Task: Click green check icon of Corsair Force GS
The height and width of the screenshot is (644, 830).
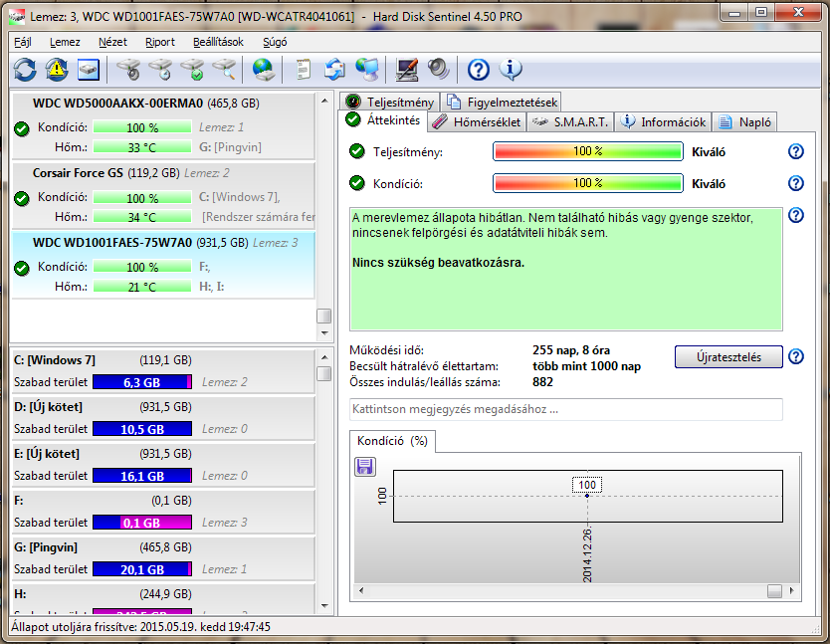Action: [22, 199]
